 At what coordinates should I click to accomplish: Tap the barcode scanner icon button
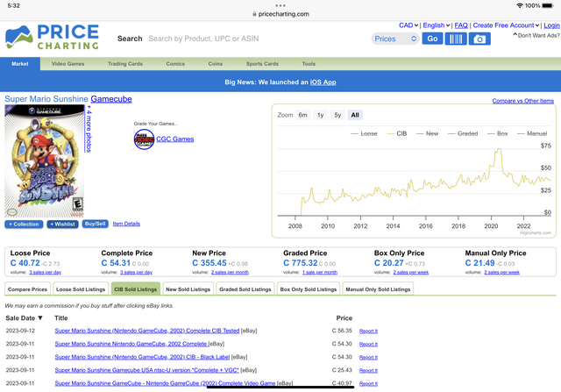click(456, 39)
